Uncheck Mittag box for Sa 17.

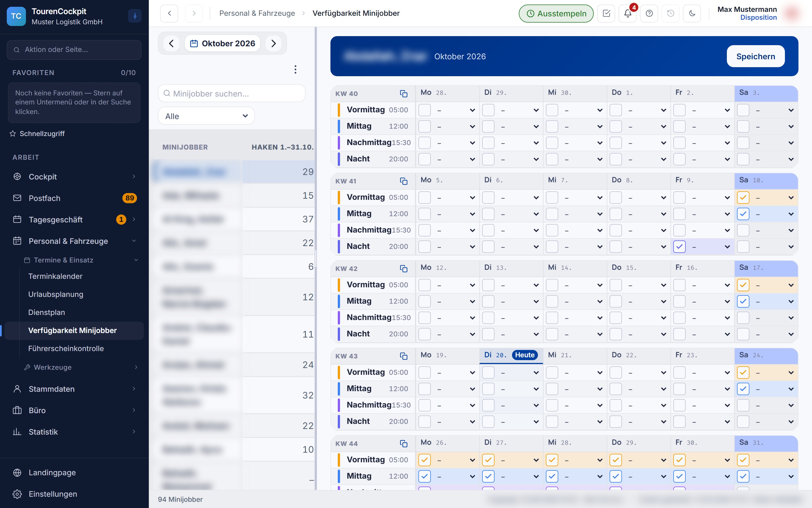tap(743, 301)
